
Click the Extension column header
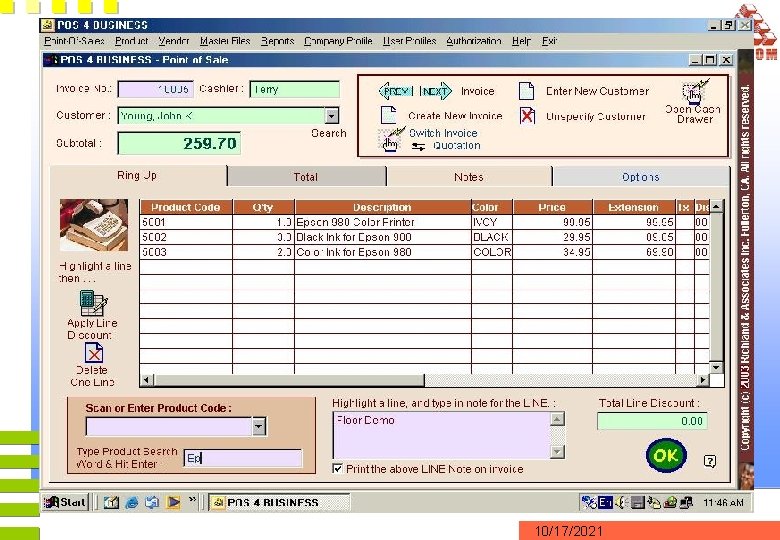click(634, 207)
